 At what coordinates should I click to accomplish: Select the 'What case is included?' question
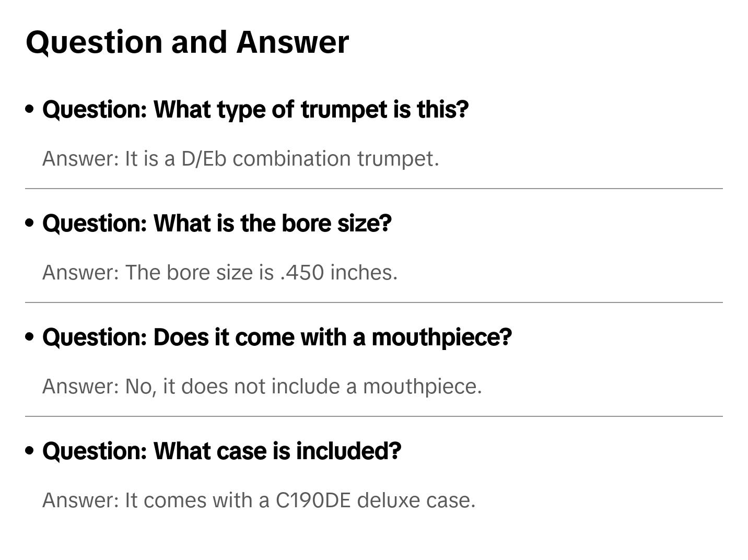click(x=221, y=451)
